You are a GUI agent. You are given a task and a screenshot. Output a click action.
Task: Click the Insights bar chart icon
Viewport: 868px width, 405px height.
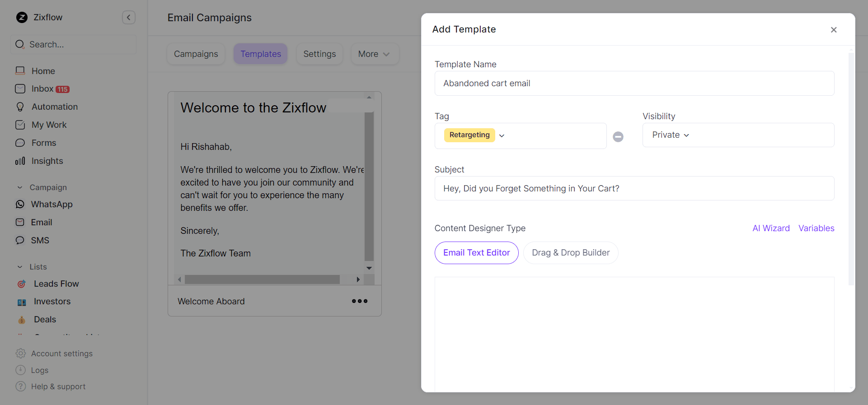(x=20, y=161)
